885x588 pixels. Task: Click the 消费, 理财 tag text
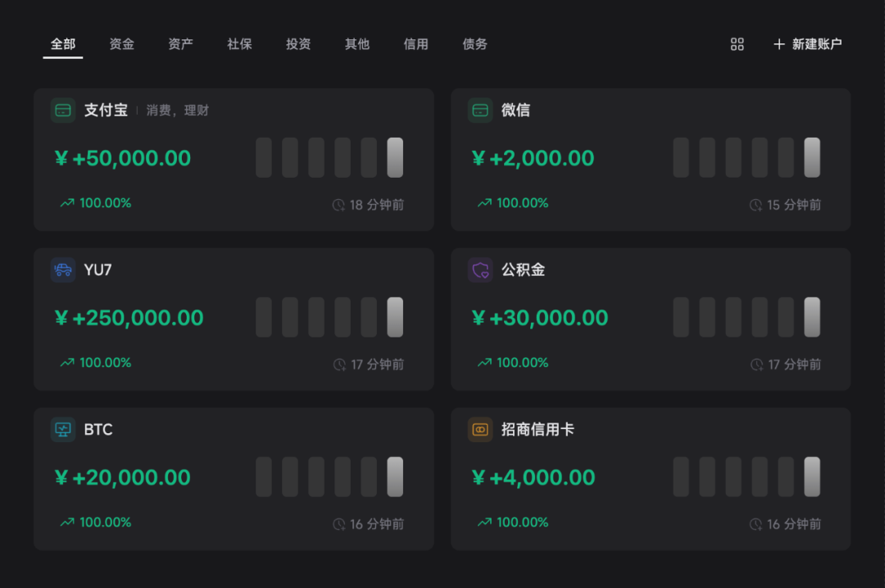tap(178, 111)
